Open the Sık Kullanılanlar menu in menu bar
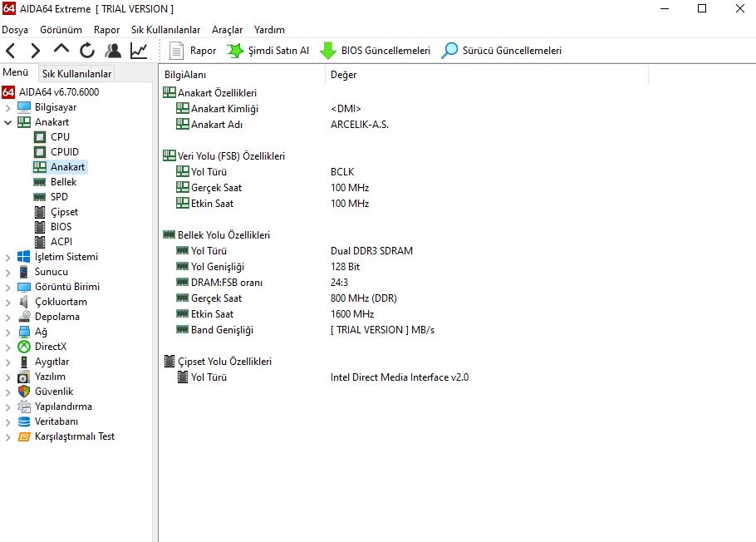Viewport: 756px width, 542px height. pyautogui.click(x=165, y=30)
